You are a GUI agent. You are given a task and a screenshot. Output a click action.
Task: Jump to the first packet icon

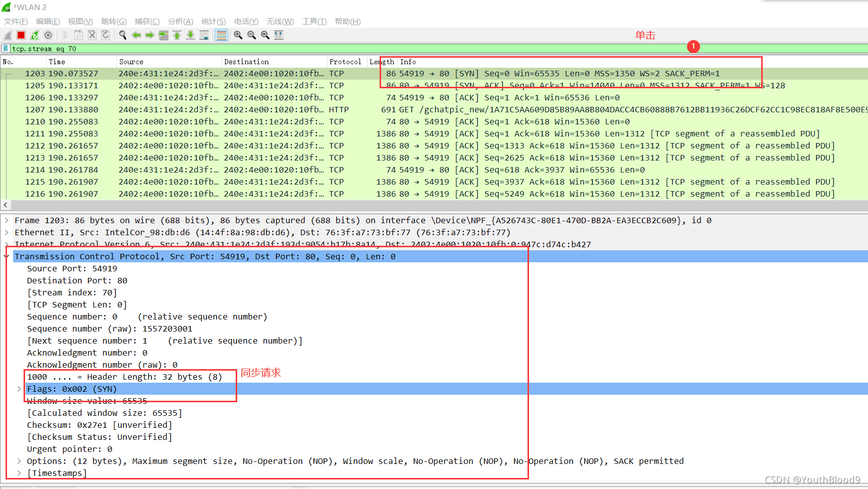(177, 35)
